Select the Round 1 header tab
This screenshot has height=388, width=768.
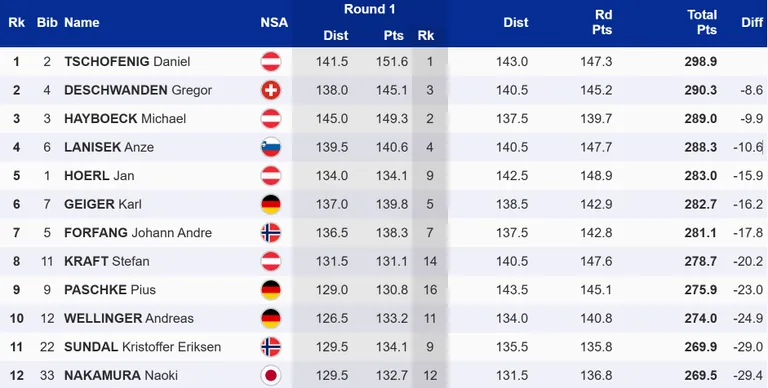point(369,9)
